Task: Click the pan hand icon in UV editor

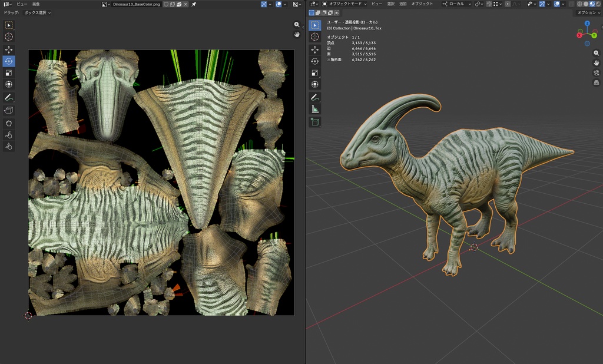Action: (x=297, y=34)
